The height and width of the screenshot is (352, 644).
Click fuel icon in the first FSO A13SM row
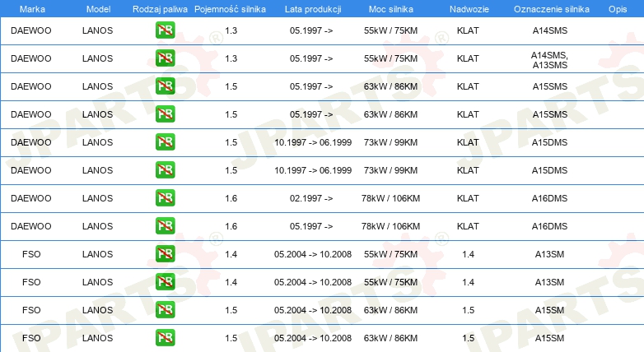coord(165,253)
